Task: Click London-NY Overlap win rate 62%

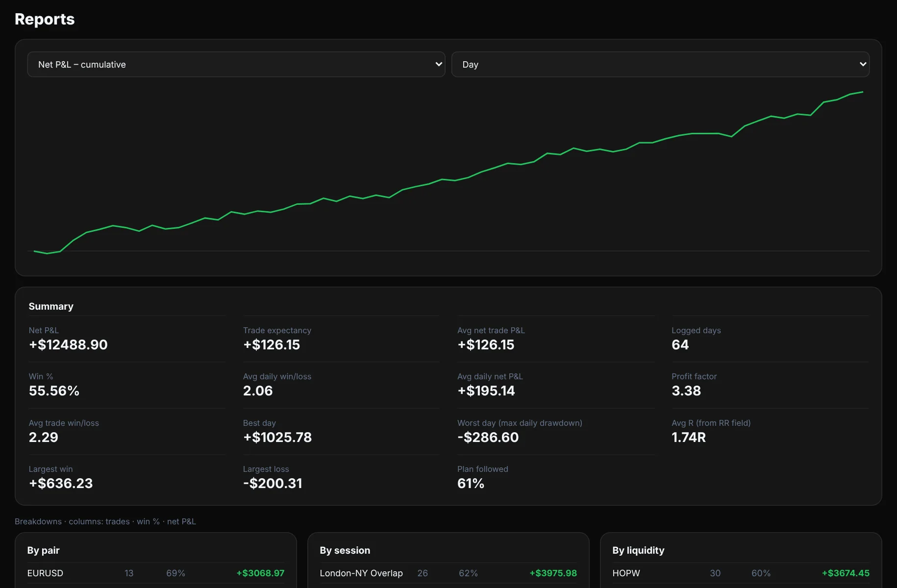Action: click(x=468, y=573)
